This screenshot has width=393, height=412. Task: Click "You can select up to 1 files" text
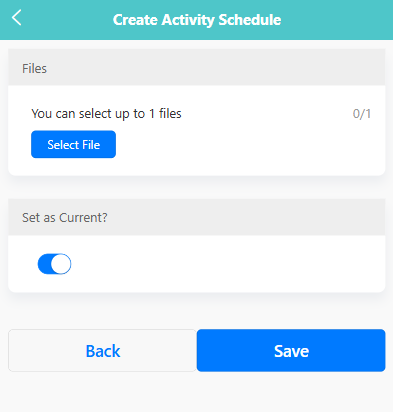106,114
